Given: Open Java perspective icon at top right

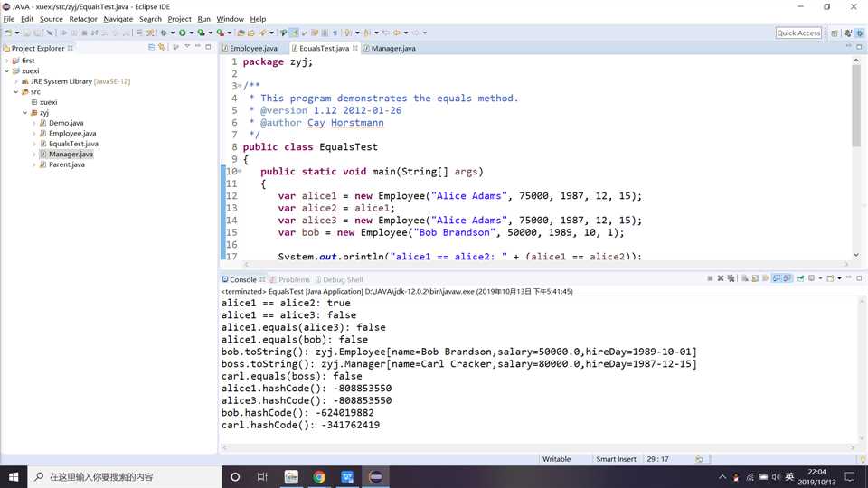Looking at the screenshot, I should click(x=848, y=33).
